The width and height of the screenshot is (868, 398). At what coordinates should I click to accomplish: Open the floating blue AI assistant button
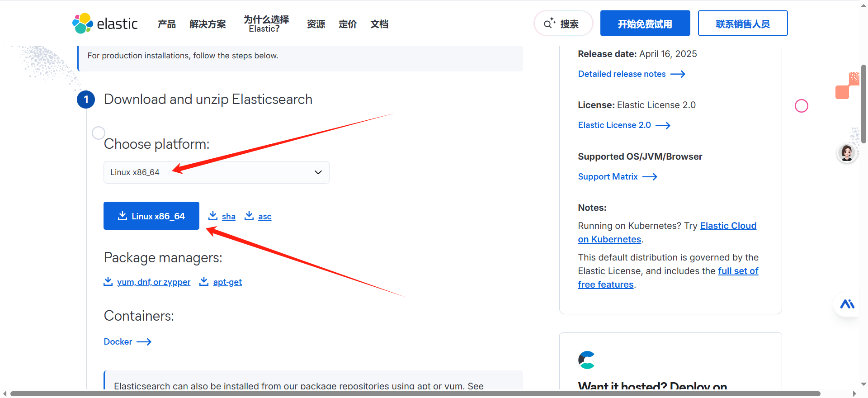847,304
